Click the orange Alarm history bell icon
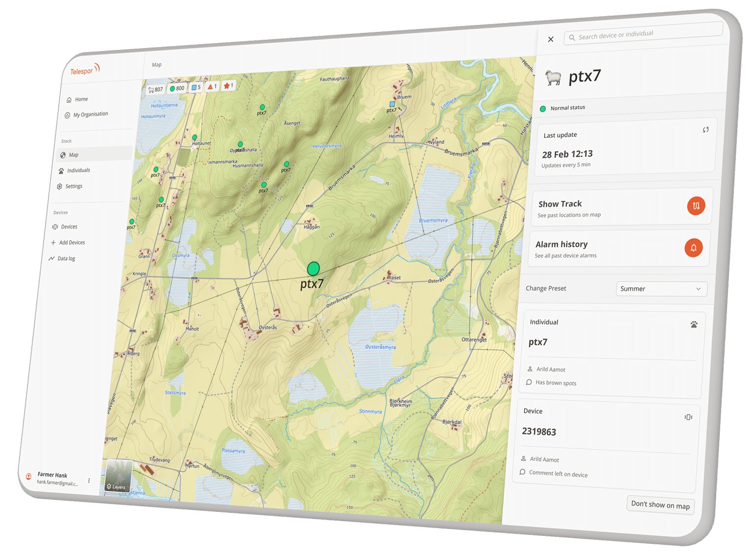 693,248
